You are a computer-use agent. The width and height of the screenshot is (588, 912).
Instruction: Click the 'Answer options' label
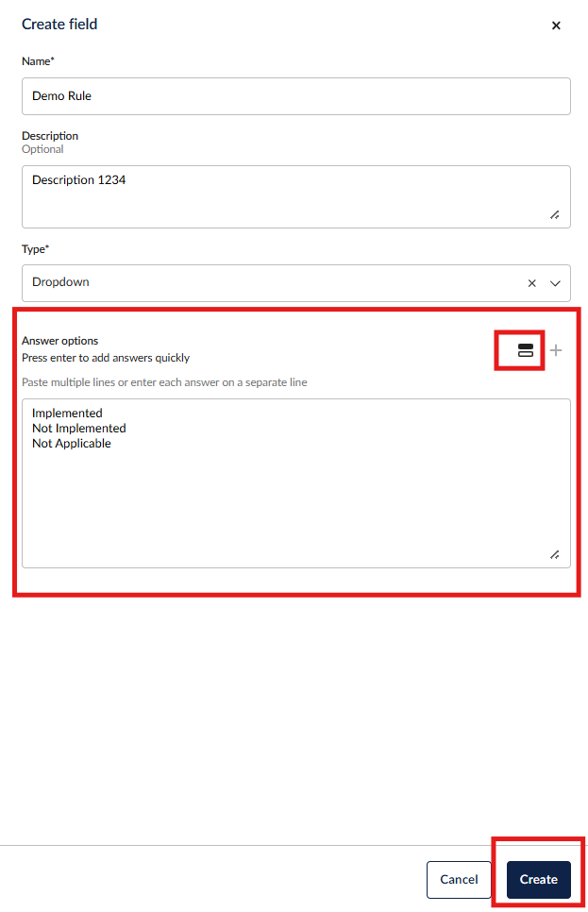(59, 341)
